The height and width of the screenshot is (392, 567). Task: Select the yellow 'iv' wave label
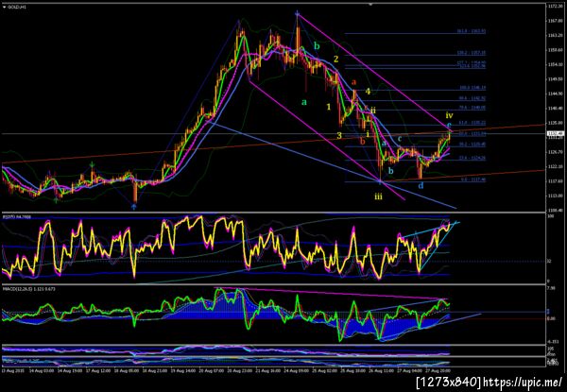pyautogui.click(x=449, y=115)
